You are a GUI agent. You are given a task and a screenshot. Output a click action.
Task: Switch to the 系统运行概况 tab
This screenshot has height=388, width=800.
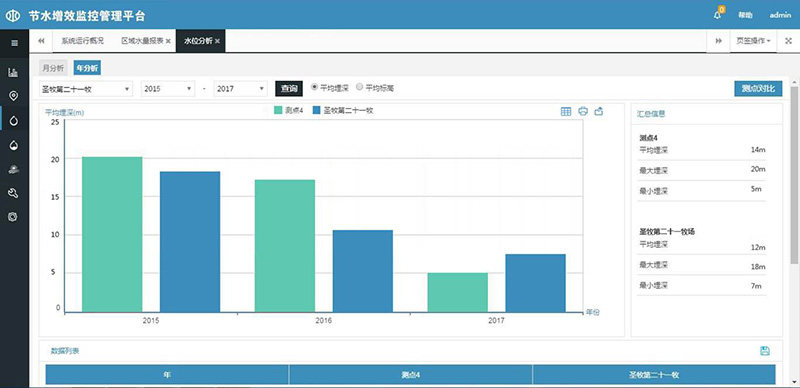(x=82, y=41)
